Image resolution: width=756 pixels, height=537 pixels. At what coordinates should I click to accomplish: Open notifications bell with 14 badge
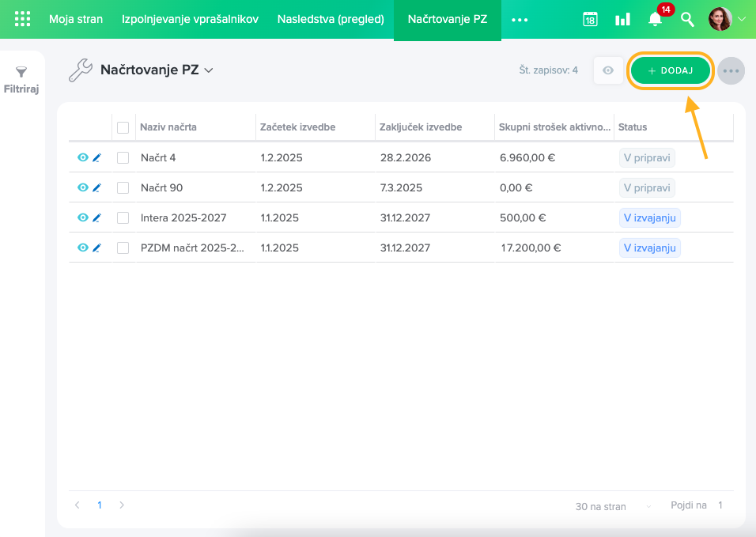tap(655, 20)
